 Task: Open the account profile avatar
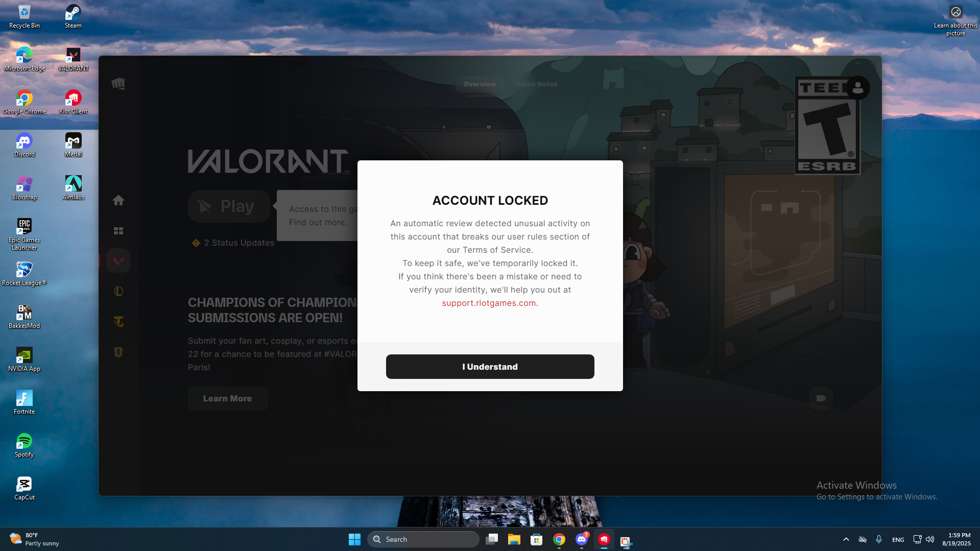coord(858,88)
